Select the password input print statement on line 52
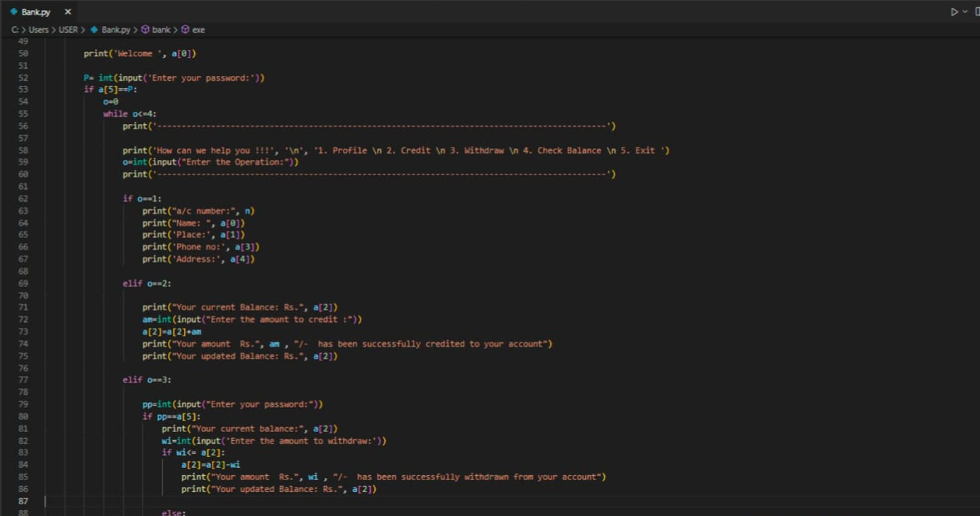This screenshot has width=980, height=516. (175, 77)
